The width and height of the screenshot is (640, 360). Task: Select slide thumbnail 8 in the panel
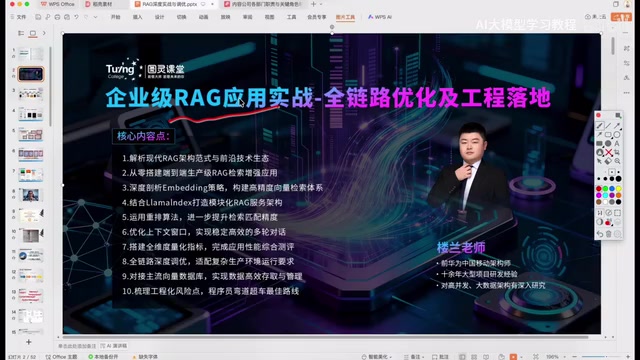(x=31, y=195)
